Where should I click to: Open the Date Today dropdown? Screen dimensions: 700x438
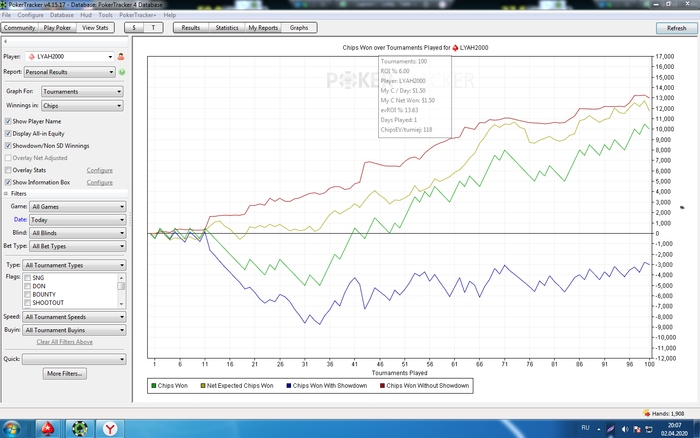[78, 220]
